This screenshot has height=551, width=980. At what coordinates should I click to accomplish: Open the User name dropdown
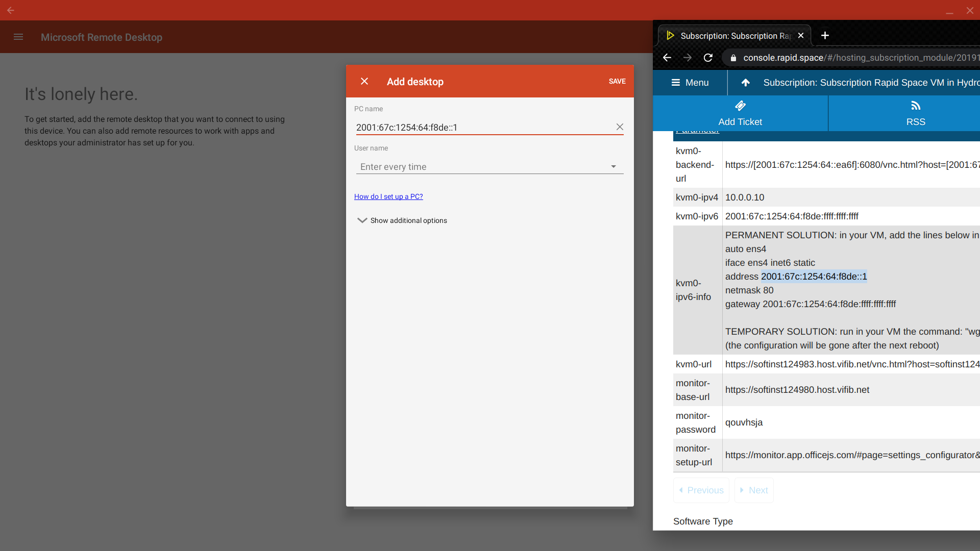[489, 167]
